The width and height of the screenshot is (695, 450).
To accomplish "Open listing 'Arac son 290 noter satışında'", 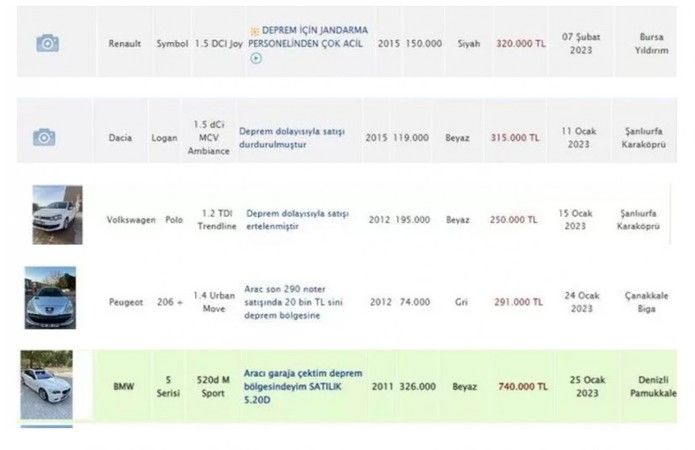I will pyautogui.click(x=293, y=302).
